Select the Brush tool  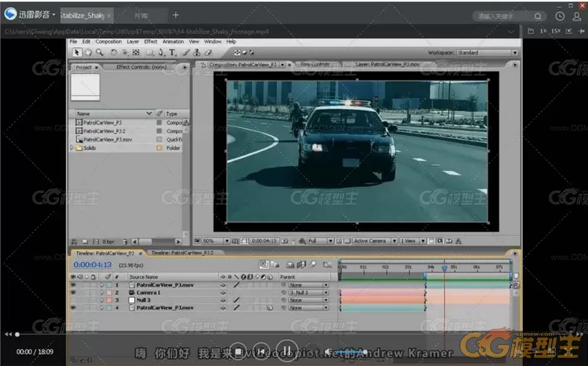point(186,53)
